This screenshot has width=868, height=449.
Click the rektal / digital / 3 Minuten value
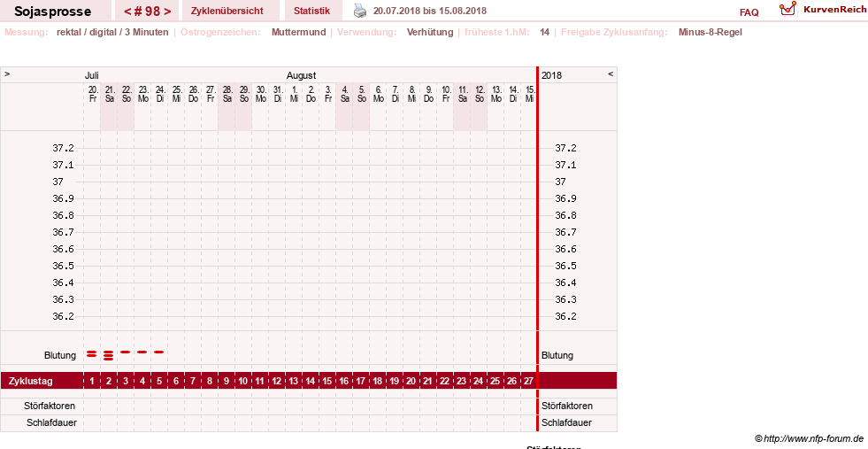click(112, 32)
